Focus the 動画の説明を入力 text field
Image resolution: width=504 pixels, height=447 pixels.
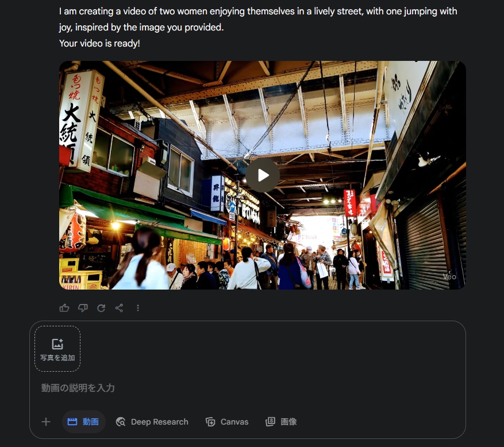[248, 388]
